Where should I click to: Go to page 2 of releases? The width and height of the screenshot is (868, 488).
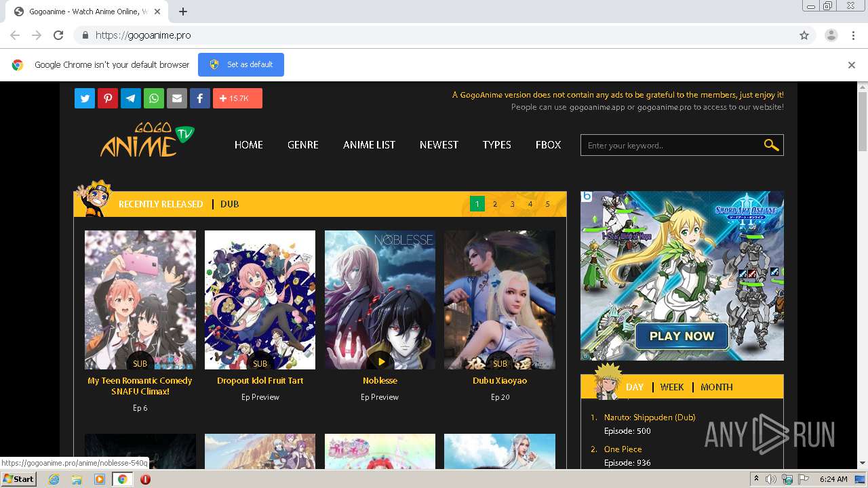(495, 204)
